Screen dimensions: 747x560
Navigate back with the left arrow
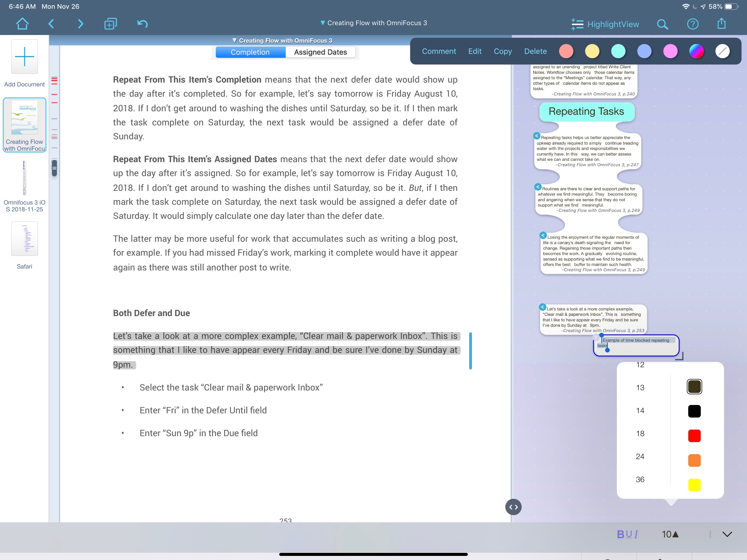[51, 24]
